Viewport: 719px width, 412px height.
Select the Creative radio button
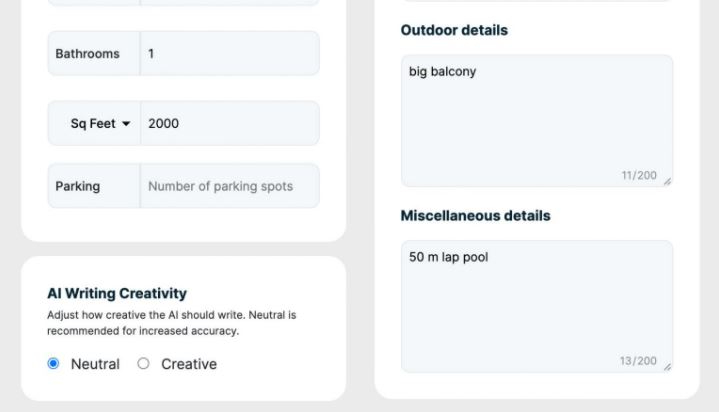pos(143,364)
